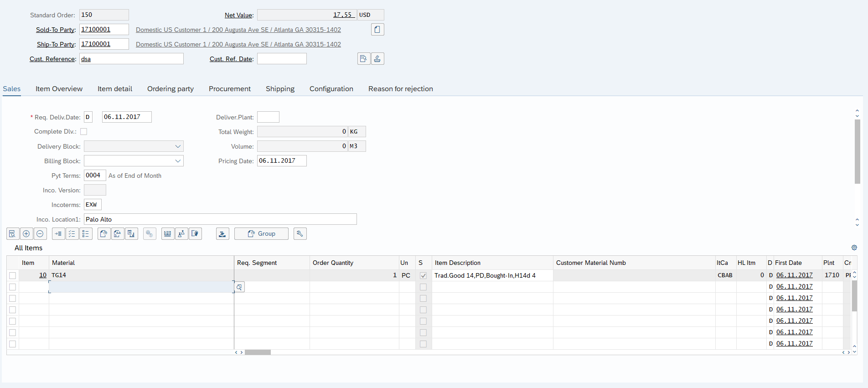868x388 pixels.
Task: Open the material search help icon
Action: pyautogui.click(x=239, y=287)
